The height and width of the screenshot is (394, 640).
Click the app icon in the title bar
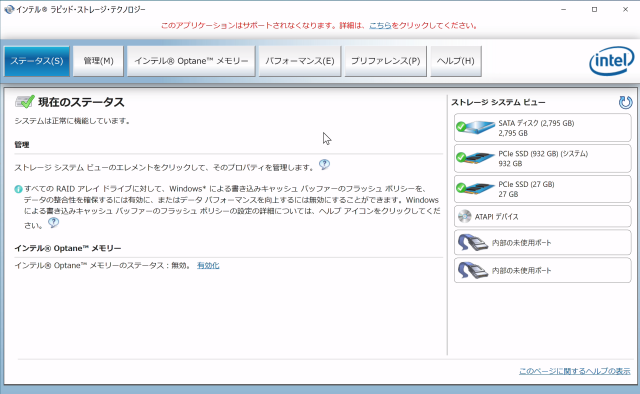point(9,9)
